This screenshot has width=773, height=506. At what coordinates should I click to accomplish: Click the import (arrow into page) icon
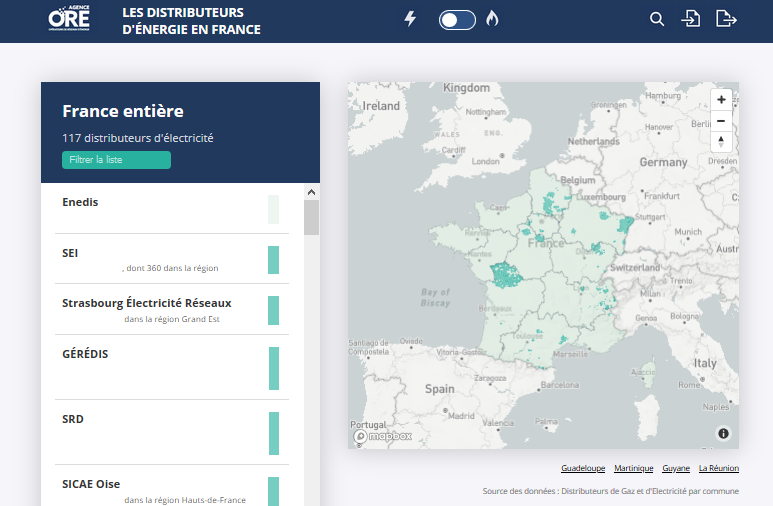[691, 19]
